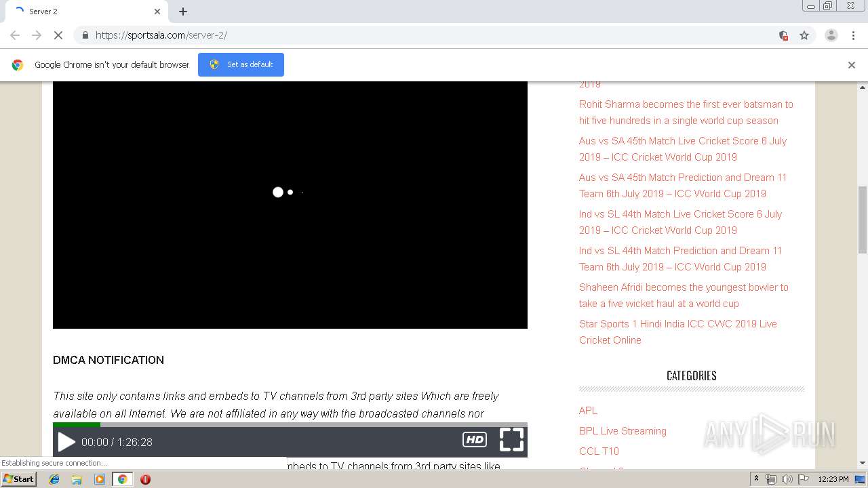Open the APL category

pos(588,411)
